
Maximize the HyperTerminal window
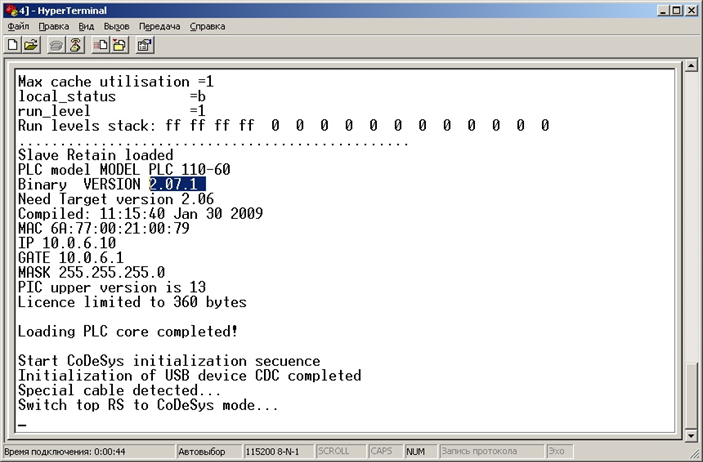point(672,9)
